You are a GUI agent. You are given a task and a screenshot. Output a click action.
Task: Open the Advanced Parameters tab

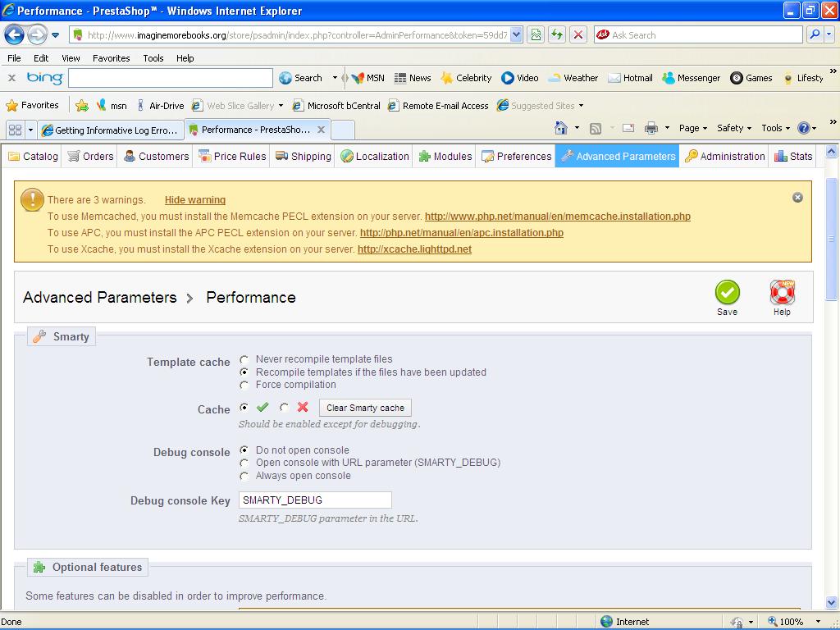click(x=617, y=157)
